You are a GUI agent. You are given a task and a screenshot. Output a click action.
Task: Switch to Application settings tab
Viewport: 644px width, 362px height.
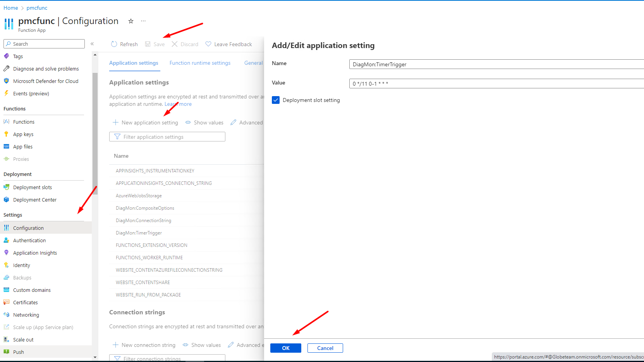(134, 63)
